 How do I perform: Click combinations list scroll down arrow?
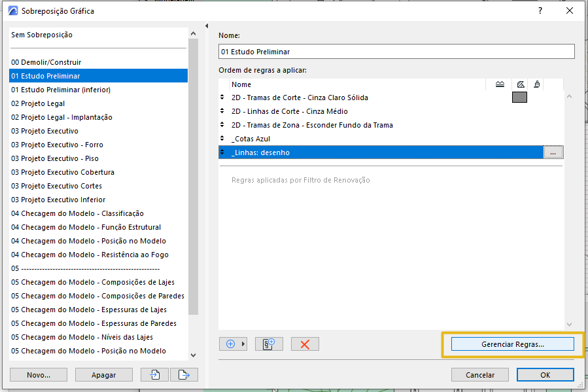193,355
